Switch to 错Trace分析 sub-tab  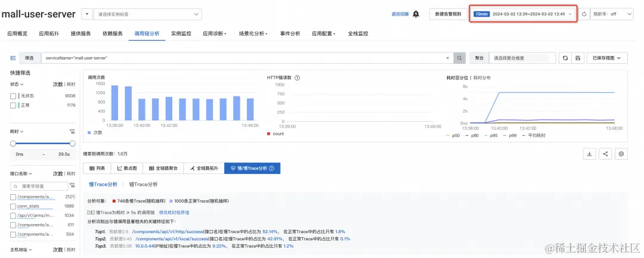143,185
